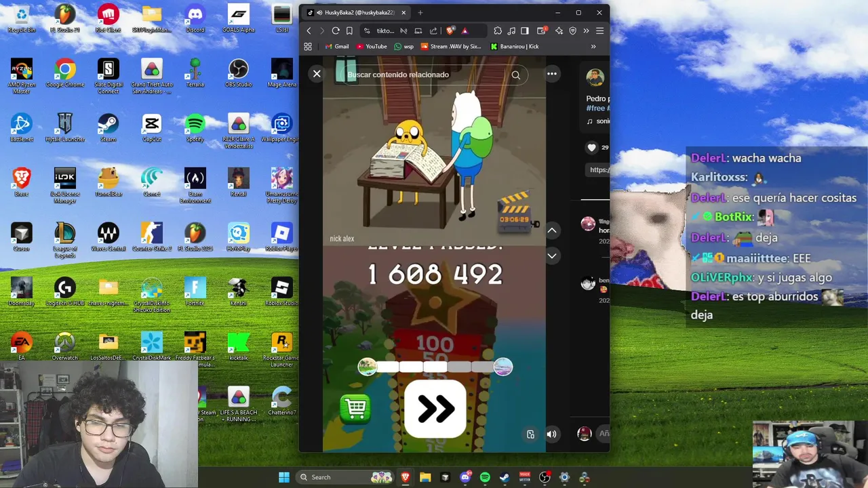
Task: Expand the bookmarks bar overflow chevron
Action: coord(593,47)
